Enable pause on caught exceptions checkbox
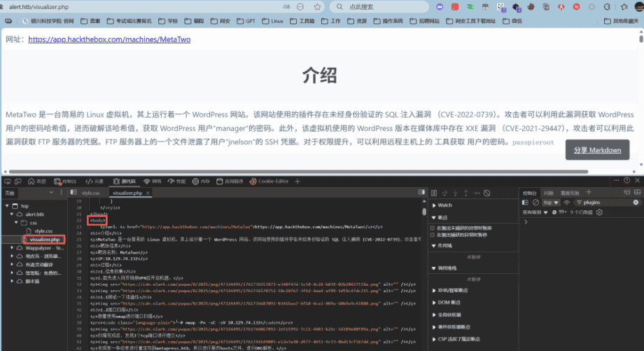 coord(432,235)
